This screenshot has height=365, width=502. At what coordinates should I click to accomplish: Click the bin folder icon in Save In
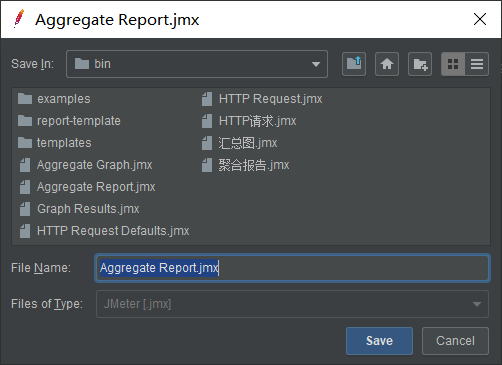click(x=82, y=64)
